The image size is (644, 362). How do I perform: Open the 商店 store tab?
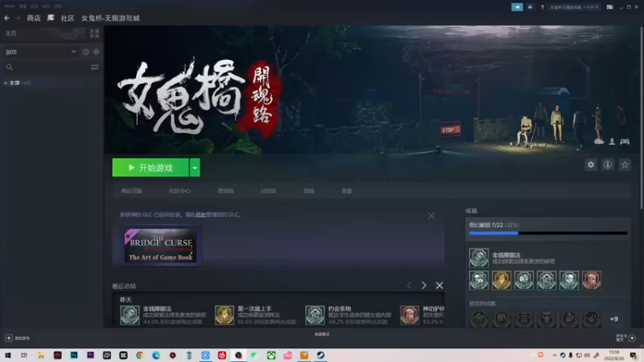tap(34, 18)
